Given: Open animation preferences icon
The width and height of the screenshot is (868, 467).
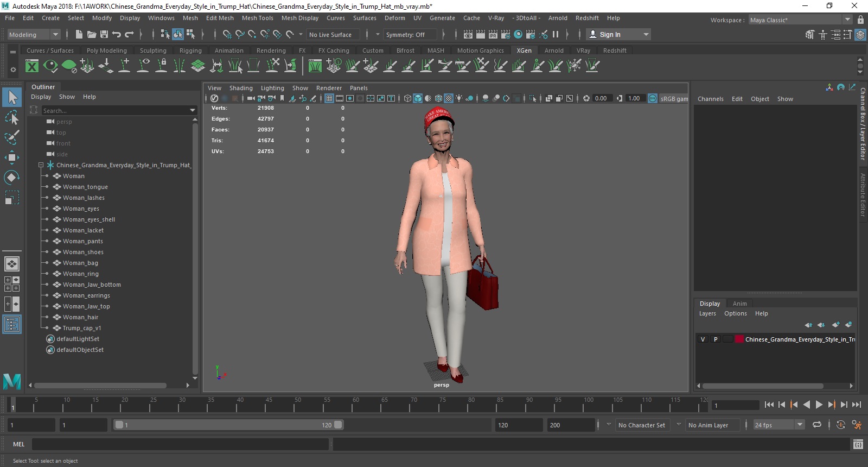Looking at the screenshot, I should tap(857, 425).
